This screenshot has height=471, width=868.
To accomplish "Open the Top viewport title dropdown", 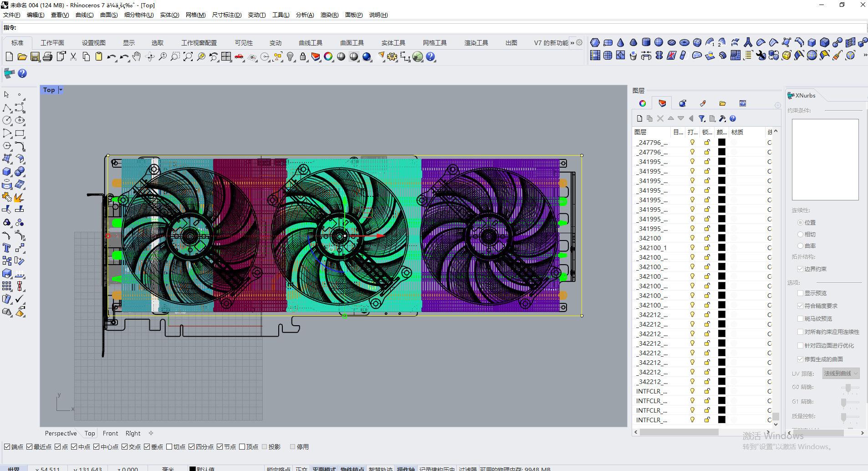I will 61,90.
